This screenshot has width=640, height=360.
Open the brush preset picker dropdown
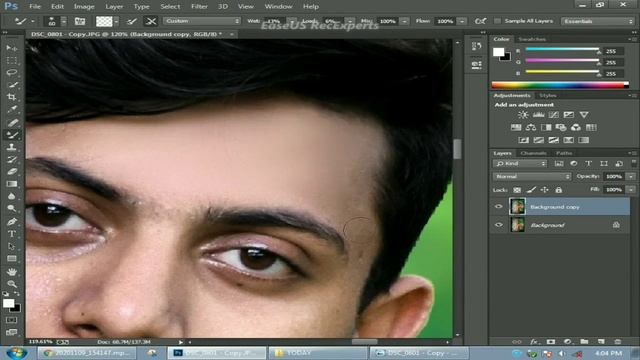64,21
